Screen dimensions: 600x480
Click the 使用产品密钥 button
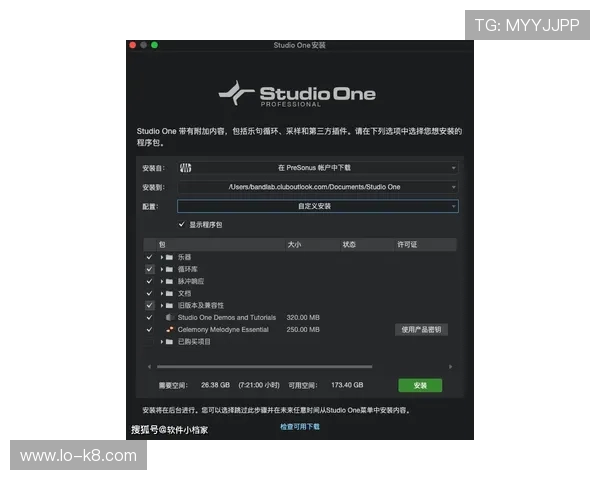pyautogui.click(x=421, y=330)
